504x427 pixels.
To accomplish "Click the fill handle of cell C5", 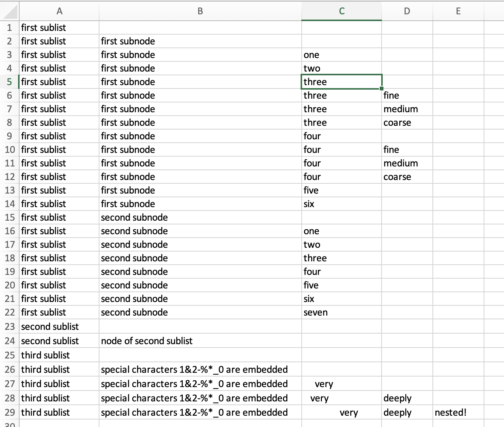I will coord(382,88).
